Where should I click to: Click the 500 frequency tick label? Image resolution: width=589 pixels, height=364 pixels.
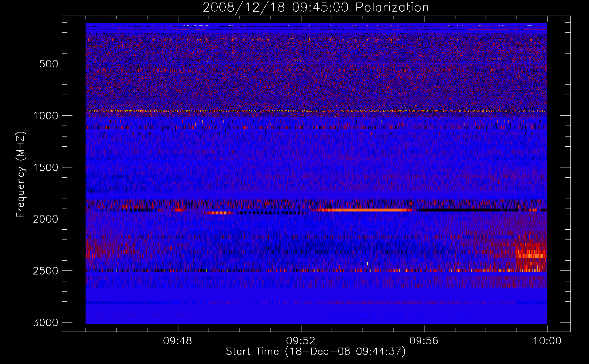(49, 64)
